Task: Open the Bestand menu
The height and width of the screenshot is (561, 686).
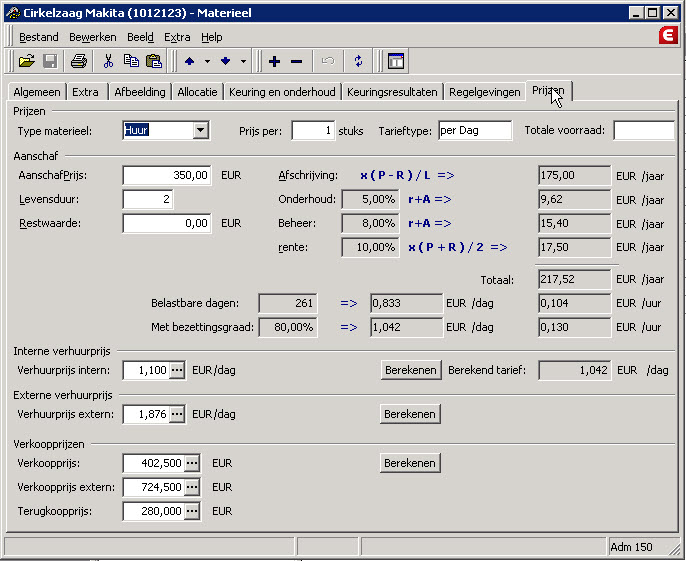Action: [39, 37]
